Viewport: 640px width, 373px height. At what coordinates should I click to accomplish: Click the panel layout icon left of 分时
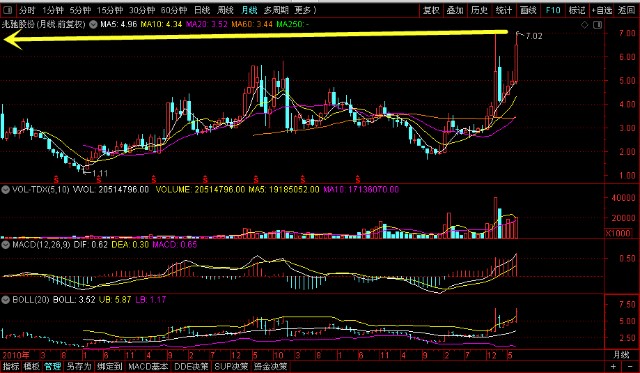tap(8, 10)
